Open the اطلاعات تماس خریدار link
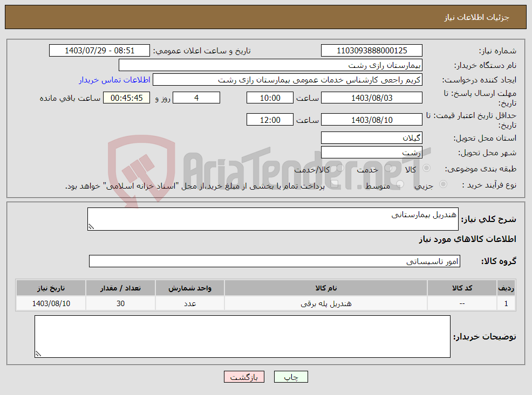Image resolution: width=532 pixels, height=395 pixels. click(115, 80)
